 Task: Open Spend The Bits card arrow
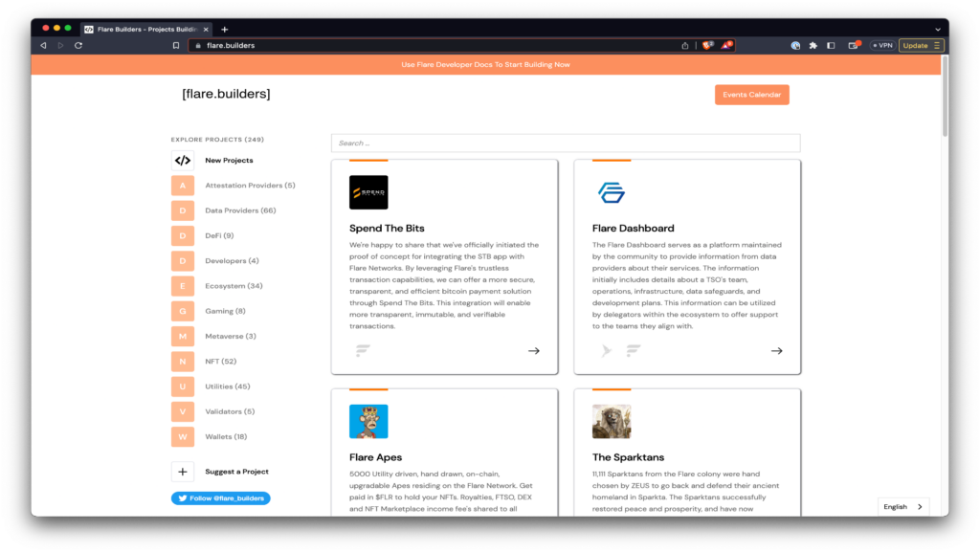pos(534,351)
